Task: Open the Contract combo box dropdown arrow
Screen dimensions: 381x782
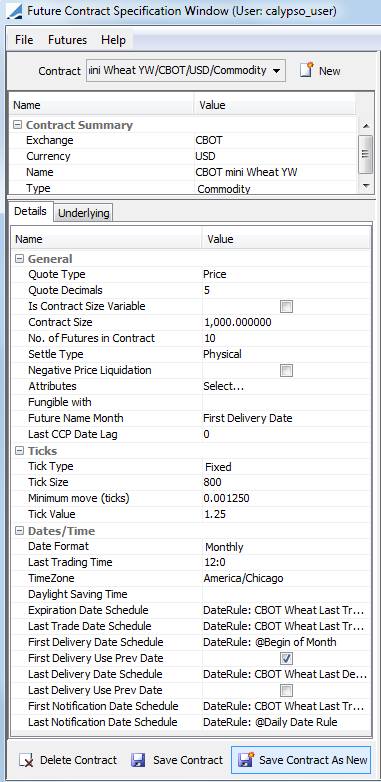Action: pyautogui.click(x=277, y=71)
